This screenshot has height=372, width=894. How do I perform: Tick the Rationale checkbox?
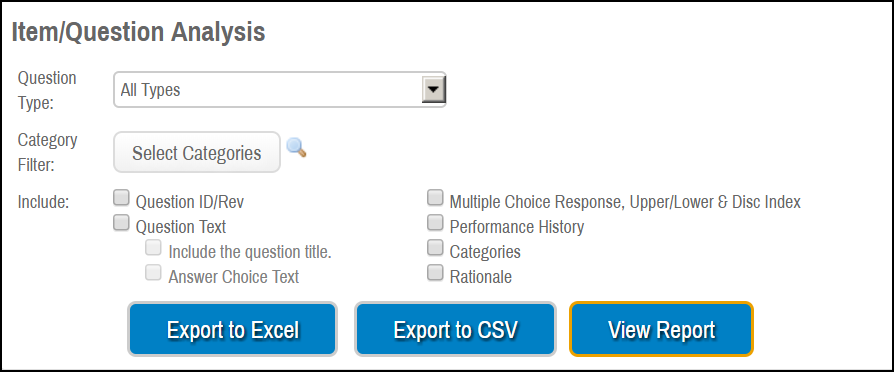435,273
